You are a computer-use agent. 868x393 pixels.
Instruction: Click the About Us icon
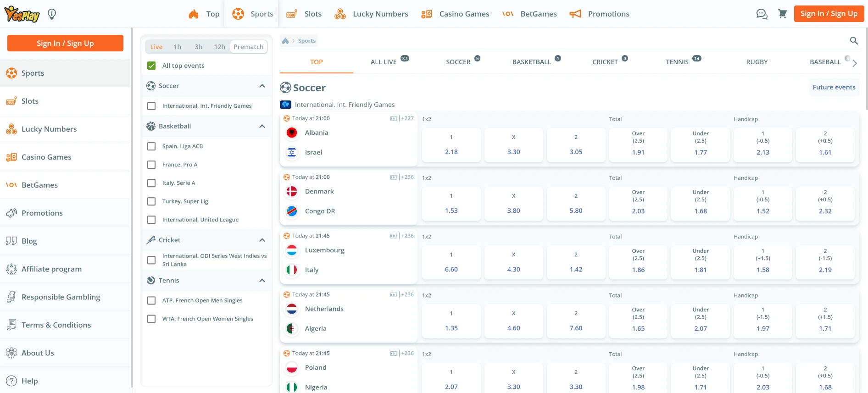11,353
